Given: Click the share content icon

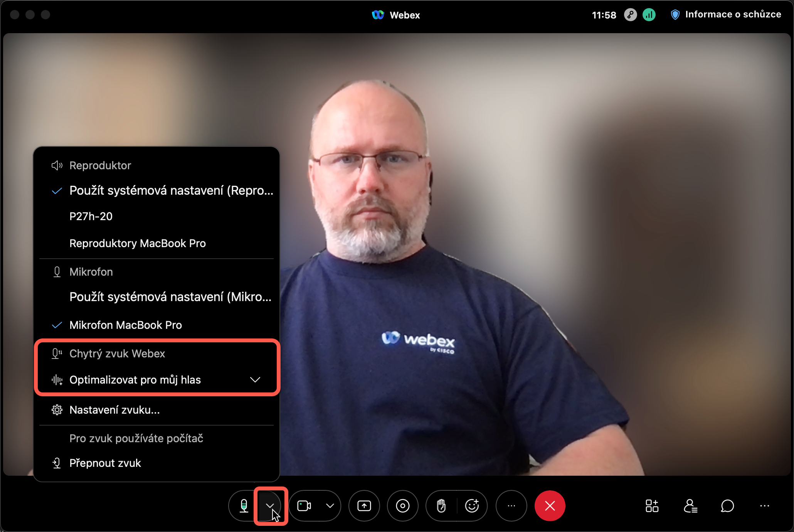Looking at the screenshot, I should pyautogui.click(x=364, y=506).
